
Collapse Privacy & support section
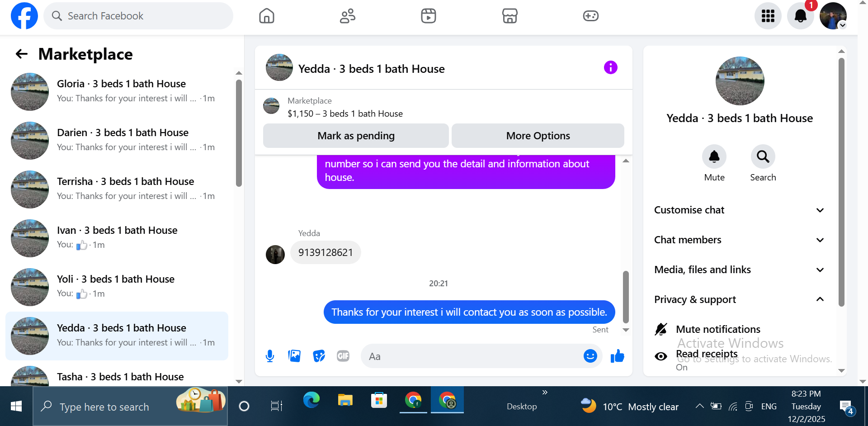point(740,299)
